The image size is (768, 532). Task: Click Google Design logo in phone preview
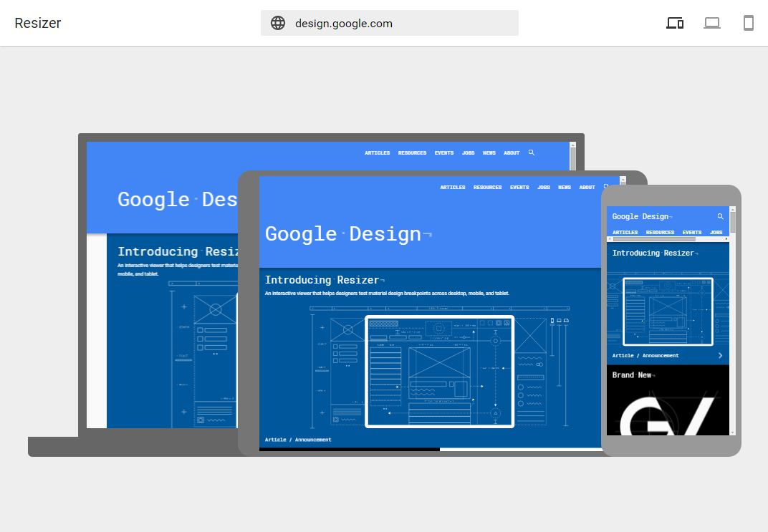click(642, 216)
